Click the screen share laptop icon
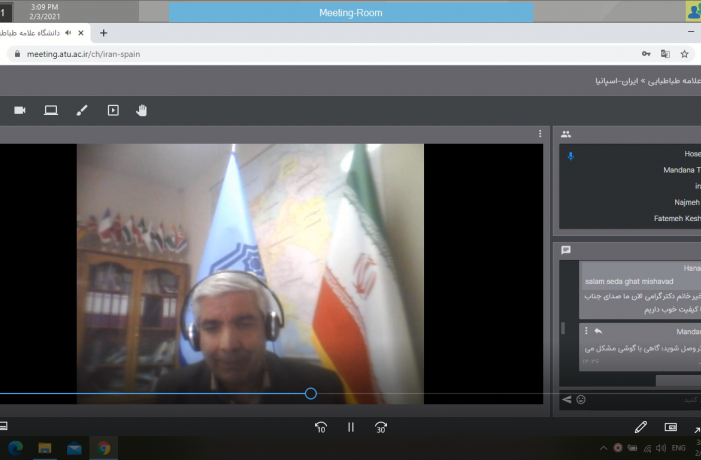Viewport: 701px width, 460px height. click(51, 110)
